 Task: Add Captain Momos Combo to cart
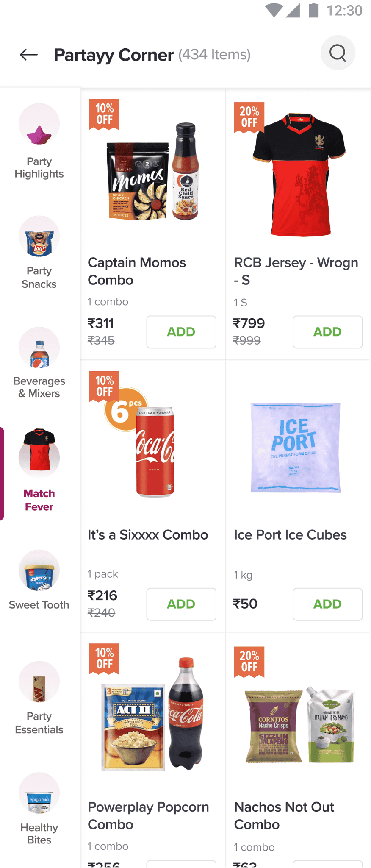pos(181,332)
